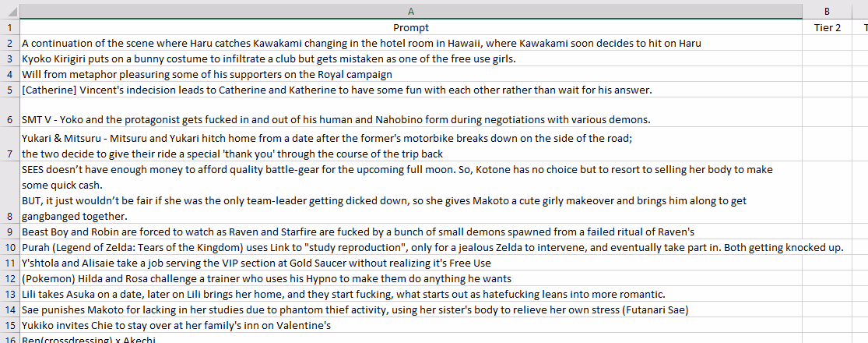Select the Tier 2 header cell
The height and width of the screenshot is (343, 868).
[x=827, y=27]
